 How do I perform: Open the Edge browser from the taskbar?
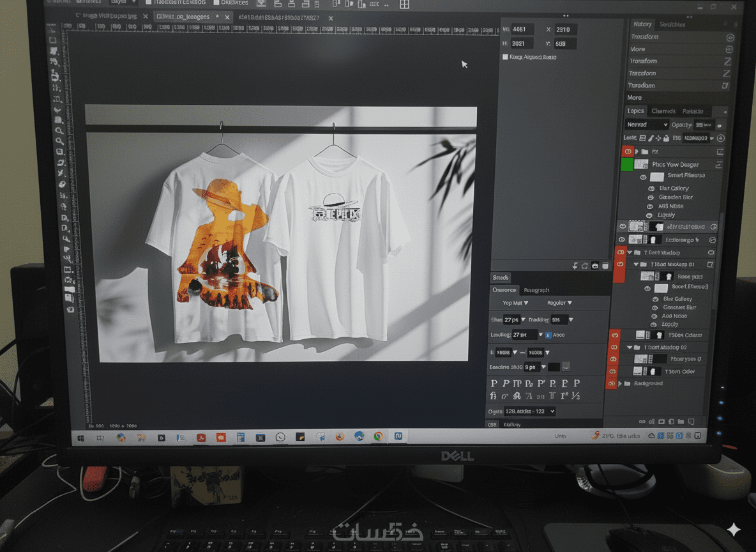pos(359,436)
